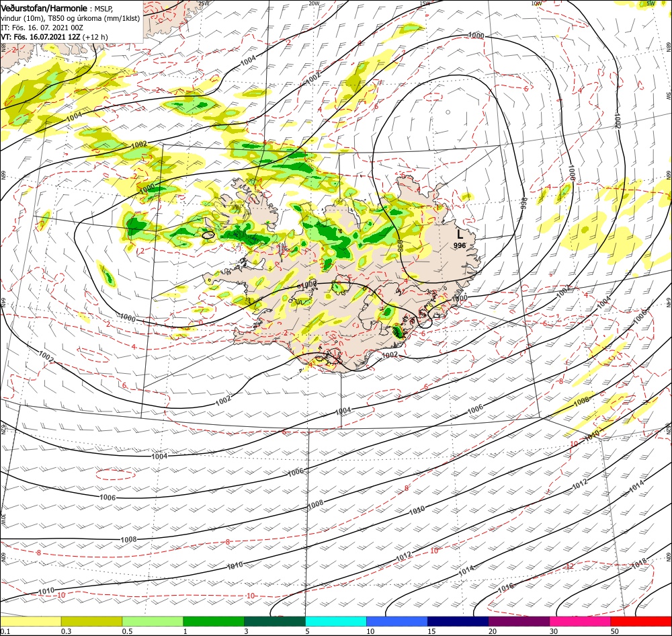Click the 1018 isobar label

640,564
